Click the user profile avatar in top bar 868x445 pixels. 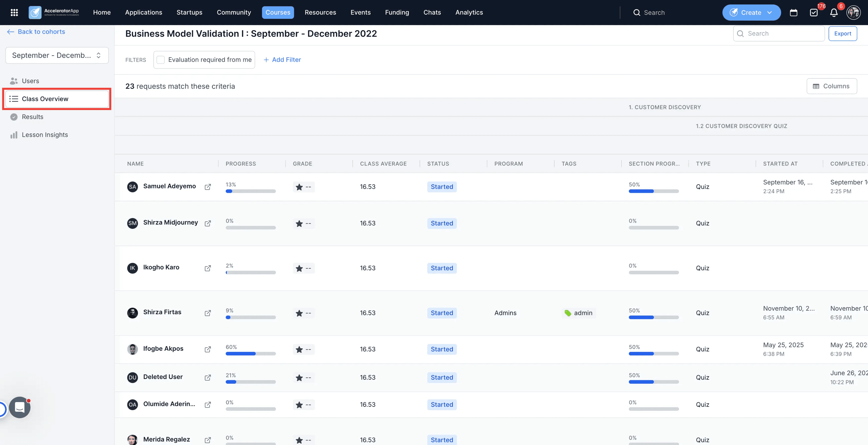coord(854,12)
